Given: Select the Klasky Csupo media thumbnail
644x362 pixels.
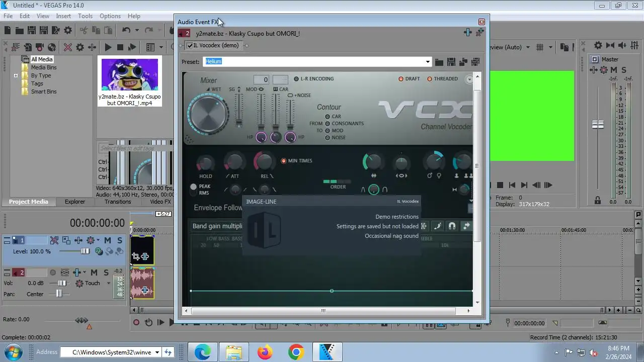Looking at the screenshot, I should (x=130, y=74).
